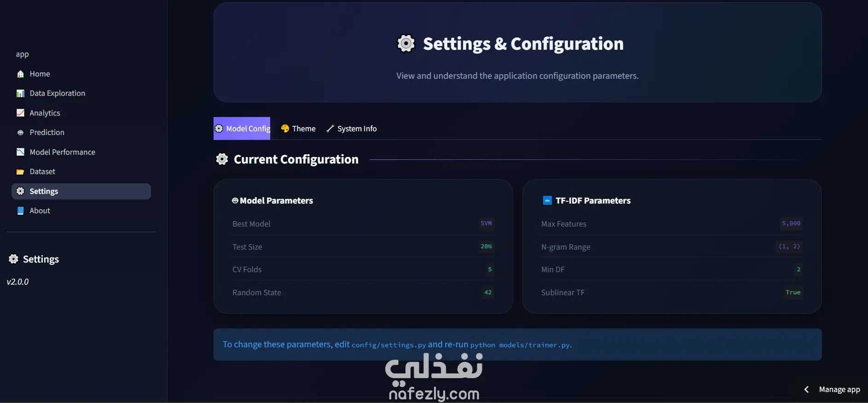Click the Data Exploration bar chart icon
The height and width of the screenshot is (403, 868).
(x=20, y=93)
